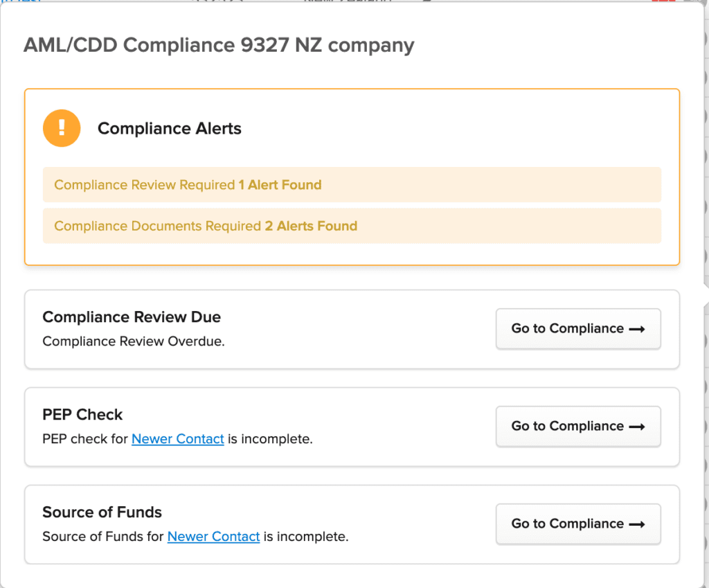This screenshot has height=588, width=709.
Task: Select the Compliance Review Overdue text
Action: tap(133, 341)
